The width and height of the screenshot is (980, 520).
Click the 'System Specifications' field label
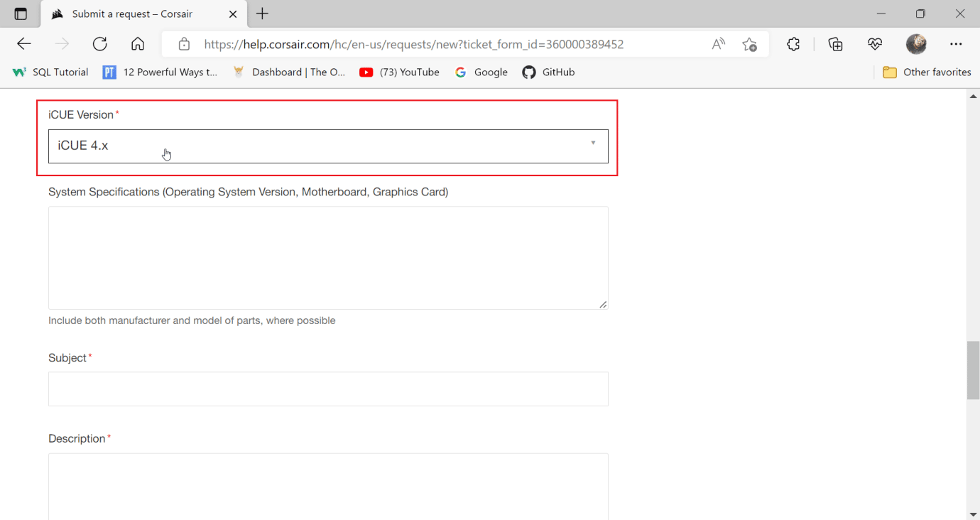[248, 192]
